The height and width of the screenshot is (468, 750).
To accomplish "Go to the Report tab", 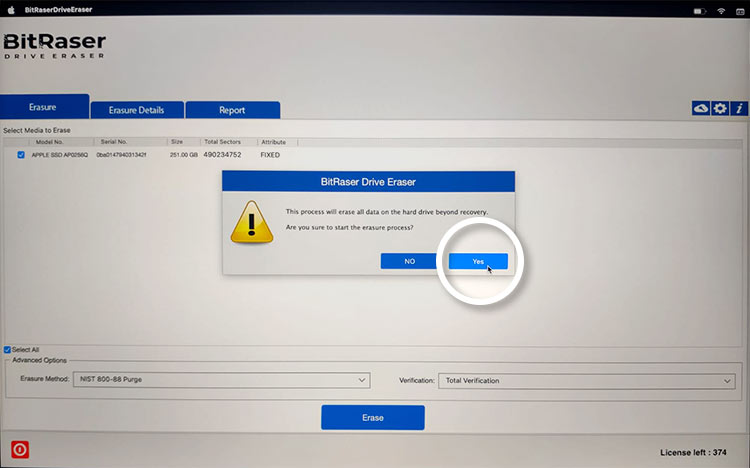I will point(232,110).
